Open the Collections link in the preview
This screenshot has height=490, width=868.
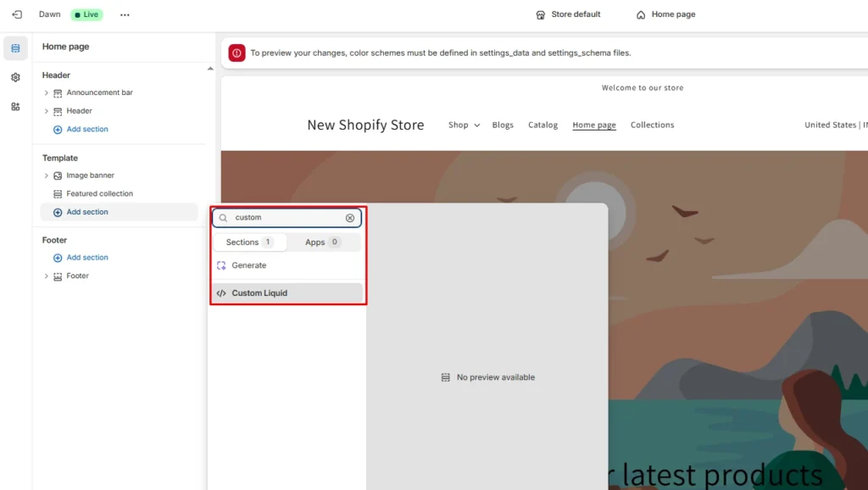[x=652, y=125]
